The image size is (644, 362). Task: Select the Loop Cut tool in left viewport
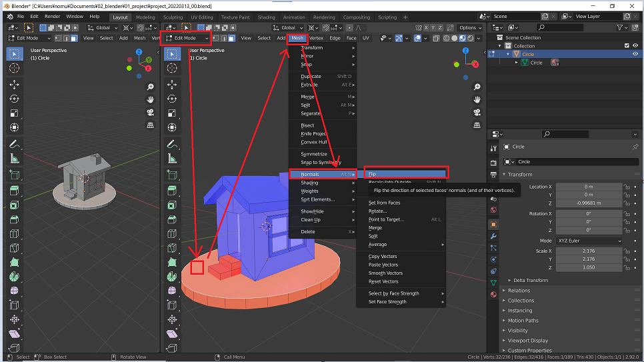tap(15, 233)
